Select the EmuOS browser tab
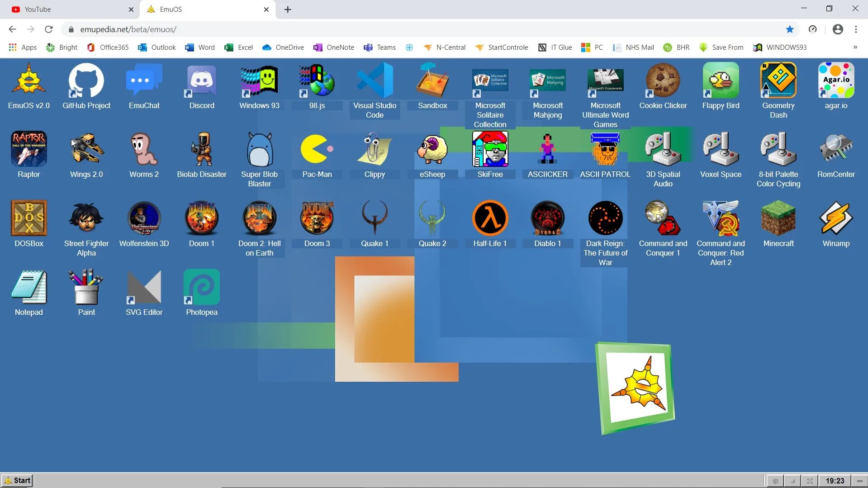 tap(208, 9)
